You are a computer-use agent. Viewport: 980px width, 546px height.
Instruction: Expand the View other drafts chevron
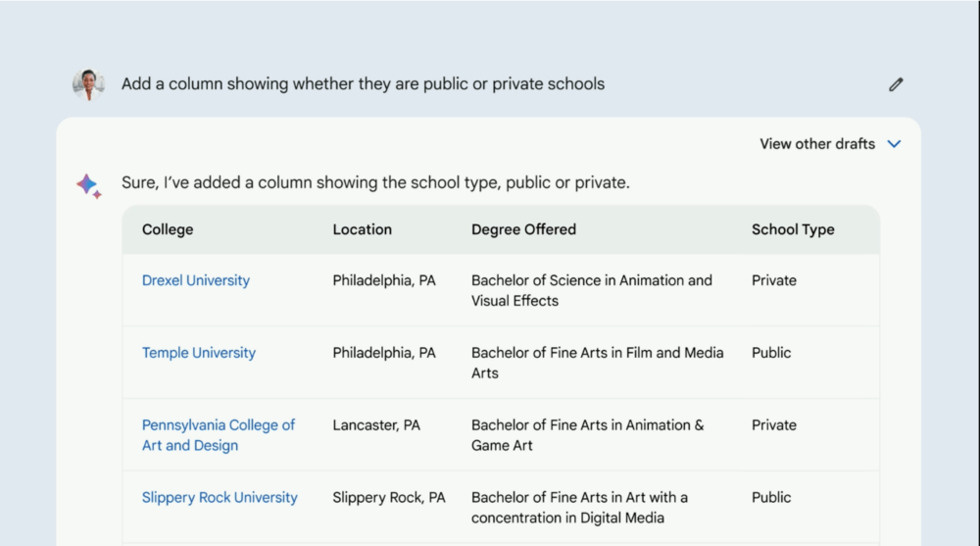(x=895, y=144)
